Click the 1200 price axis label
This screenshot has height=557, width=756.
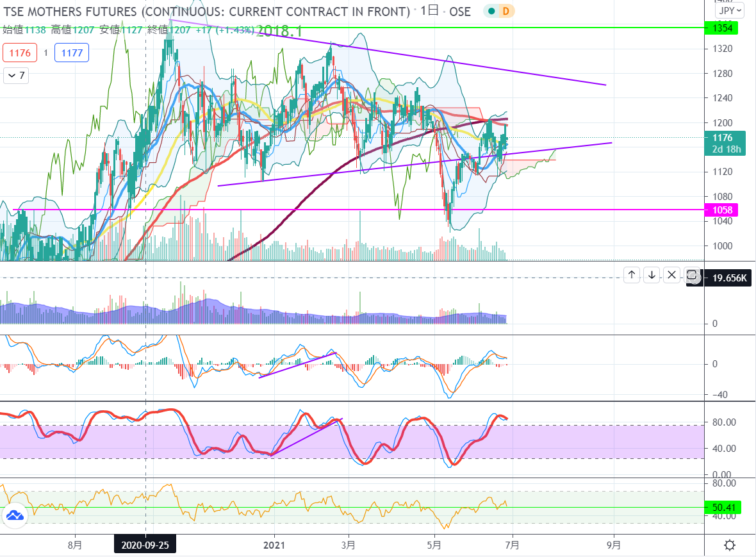click(722, 122)
